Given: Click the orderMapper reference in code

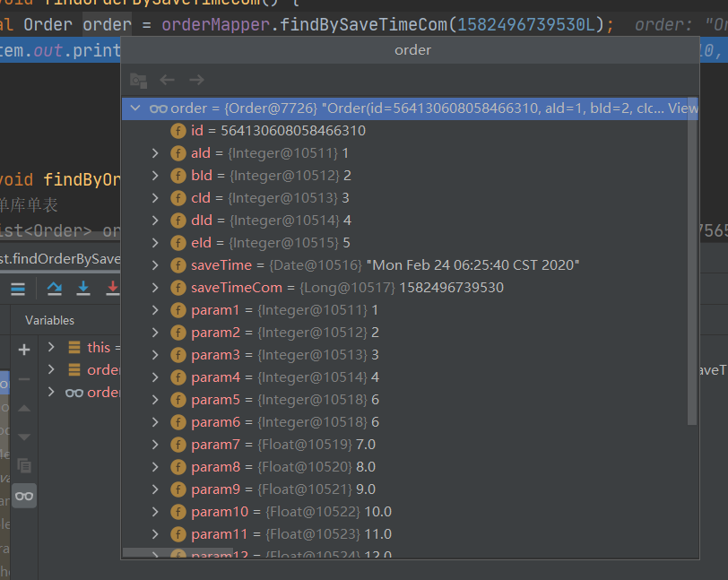Looking at the screenshot, I should click(x=215, y=24).
